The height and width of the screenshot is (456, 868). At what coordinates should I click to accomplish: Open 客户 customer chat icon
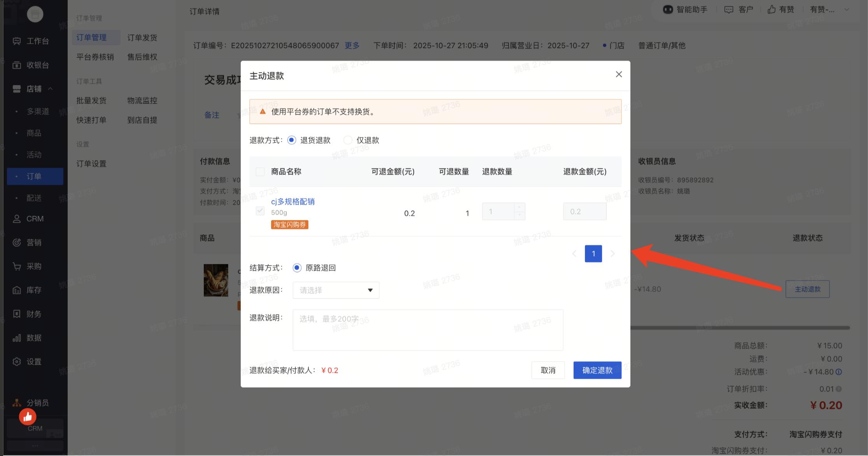point(738,9)
